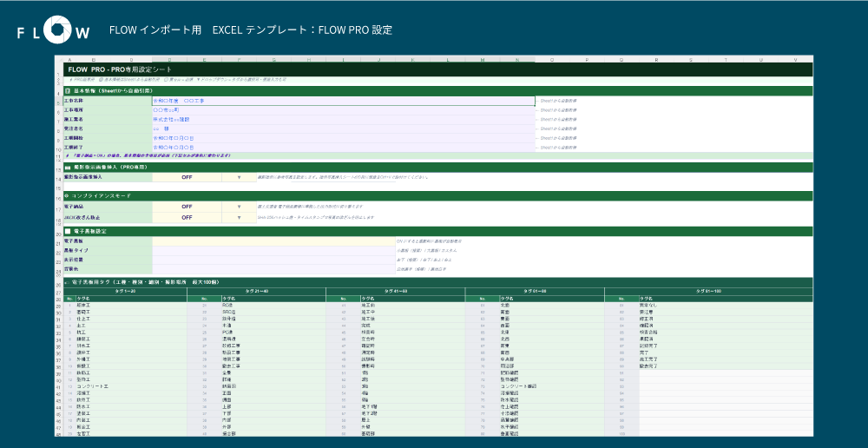
Task: Select the tag cell 地下1階
Action: coord(412,406)
